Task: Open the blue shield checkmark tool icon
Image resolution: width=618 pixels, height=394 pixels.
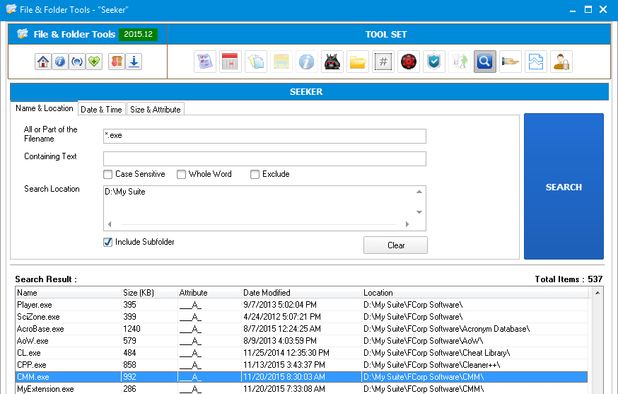Action: click(x=434, y=61)
